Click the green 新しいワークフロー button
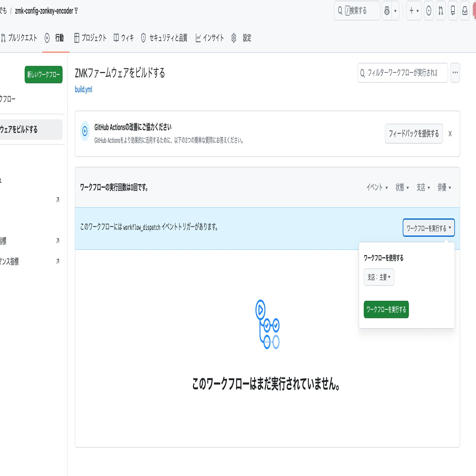 43,75
